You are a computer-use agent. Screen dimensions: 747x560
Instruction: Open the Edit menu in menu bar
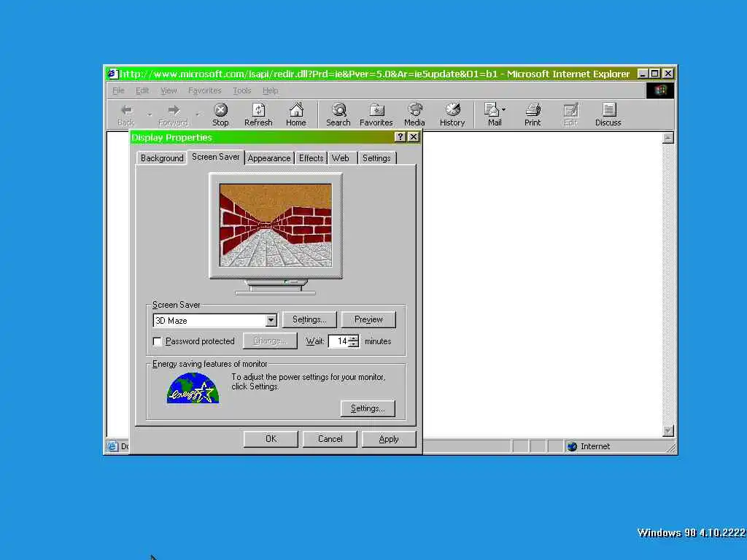(142, 90)
